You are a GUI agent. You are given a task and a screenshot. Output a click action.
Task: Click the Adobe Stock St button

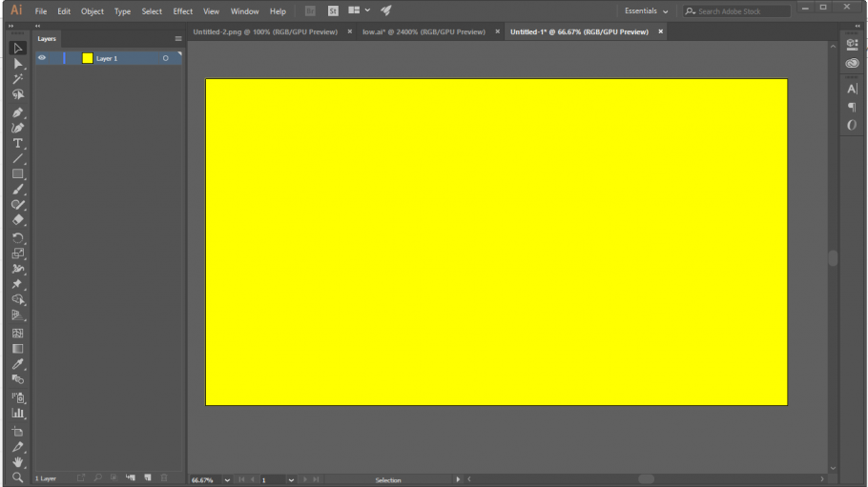point(333,10)
